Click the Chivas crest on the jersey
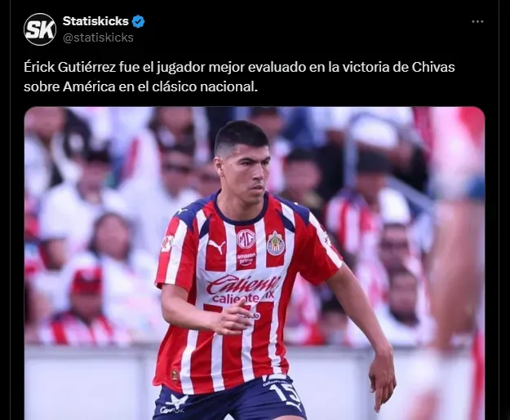 [x=276, y=243]
